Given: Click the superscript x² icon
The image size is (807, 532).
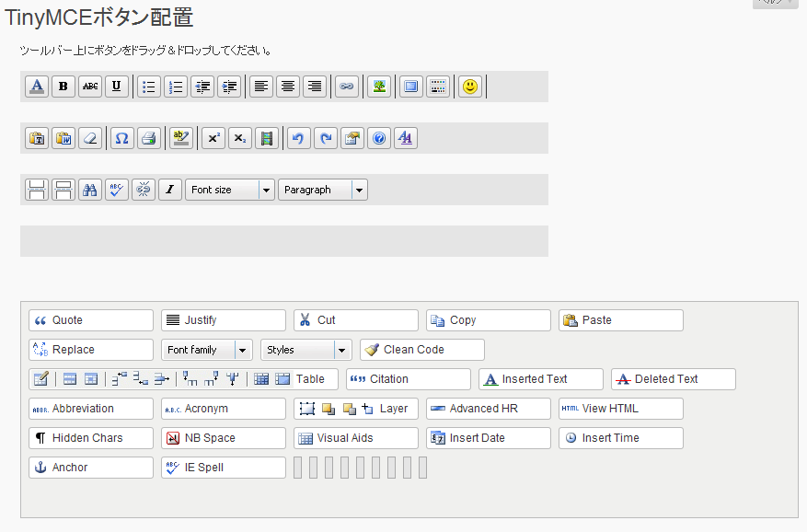Looking at the screenshot, I should coord(213,138).
